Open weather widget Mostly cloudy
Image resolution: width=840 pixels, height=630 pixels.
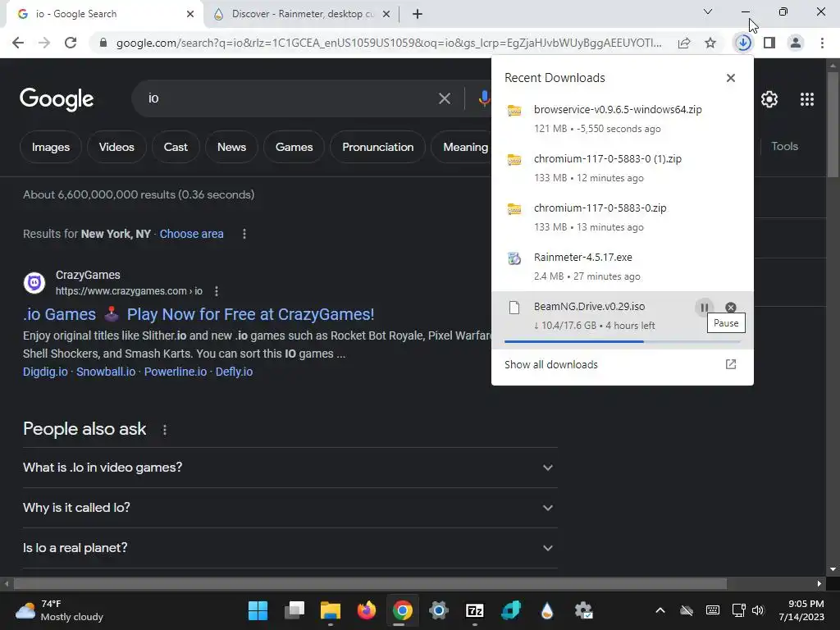coord(59,610)
